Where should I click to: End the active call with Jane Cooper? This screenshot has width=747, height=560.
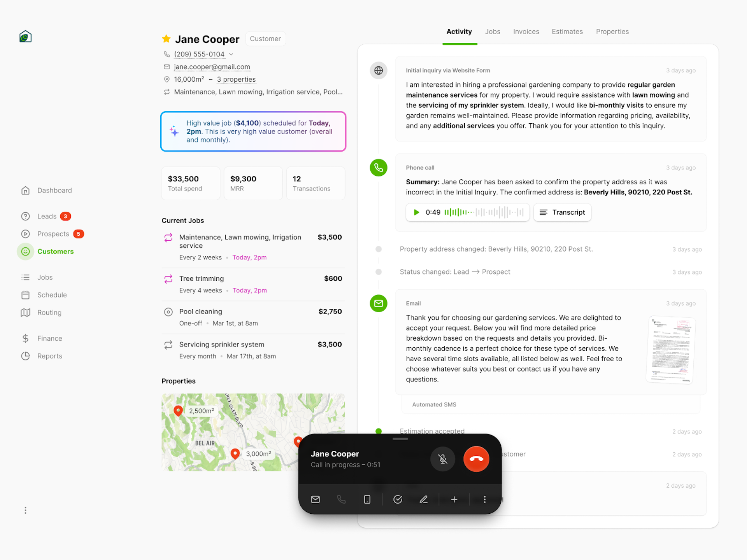coord(477,459)
